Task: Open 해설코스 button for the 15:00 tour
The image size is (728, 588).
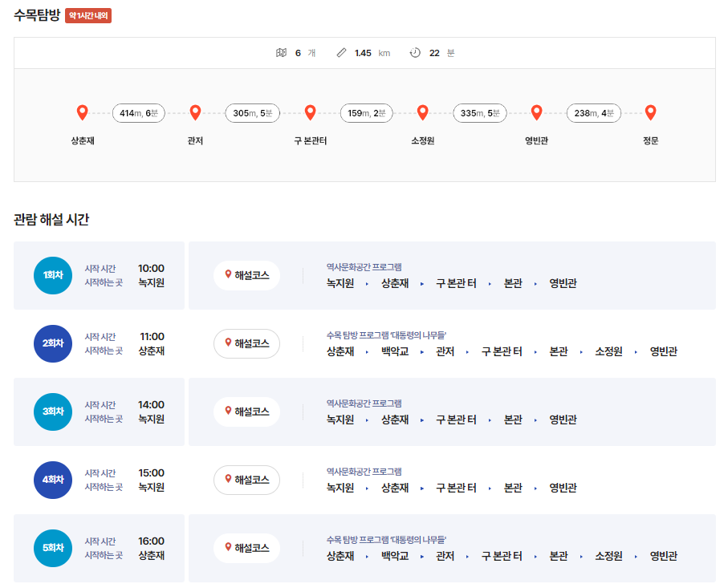Action: 246,480
